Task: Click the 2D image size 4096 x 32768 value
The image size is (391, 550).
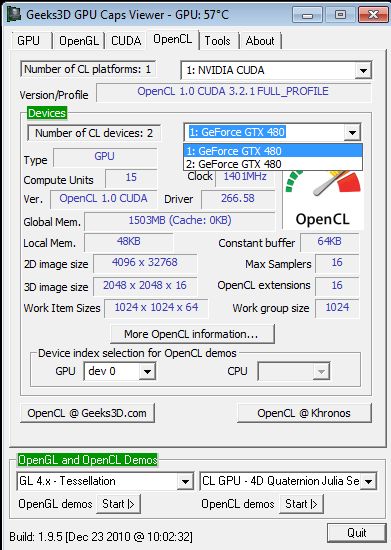Action: click(145, 263)
